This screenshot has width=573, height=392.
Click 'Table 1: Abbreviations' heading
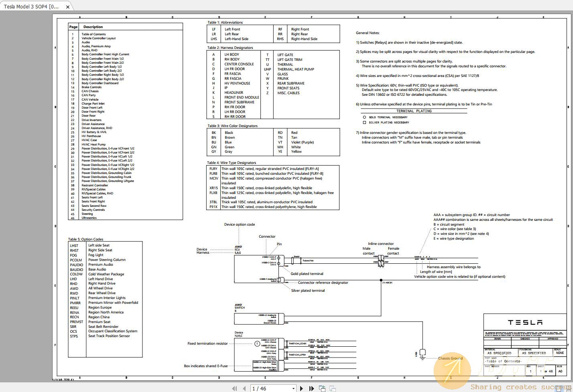[225, 22]
